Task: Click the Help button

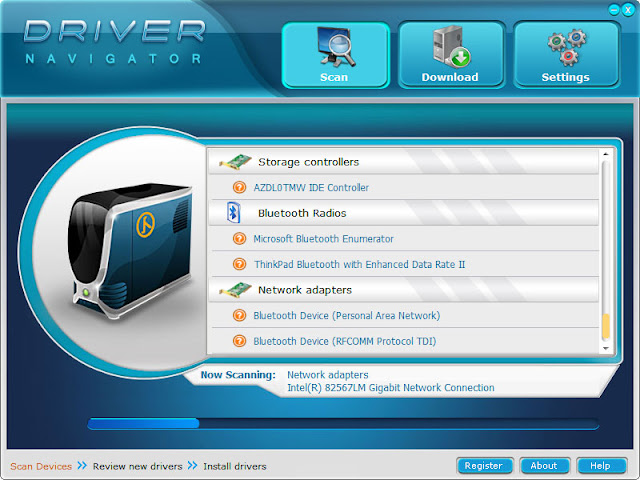Action: pyautogui.click(x=601, y=466)
